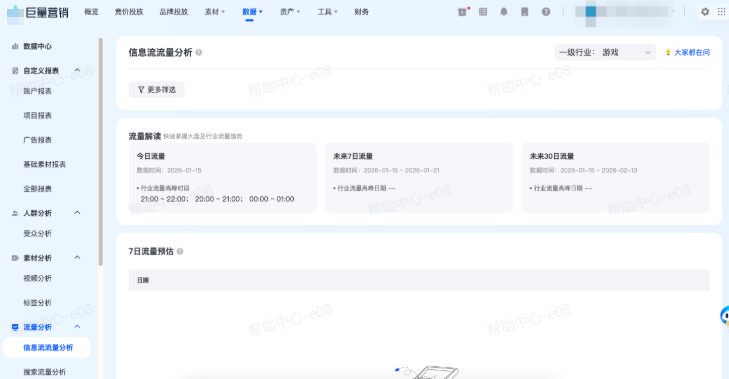
Task: Open the 大家都在问 link
Action: (692, 53)
